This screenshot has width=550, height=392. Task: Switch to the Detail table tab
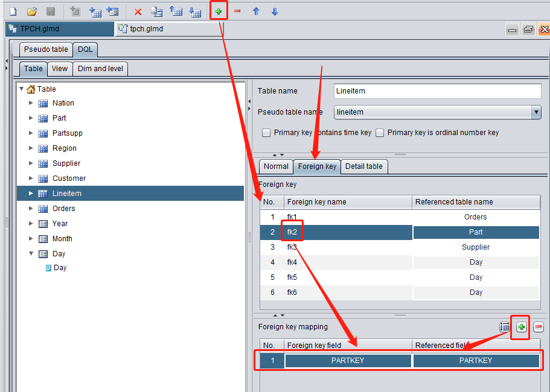pos(363,166)
